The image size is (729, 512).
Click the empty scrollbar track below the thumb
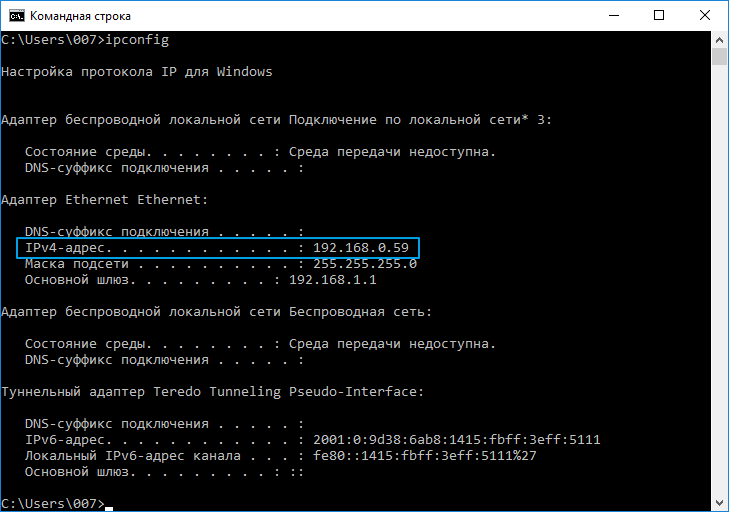coord(719,300)
